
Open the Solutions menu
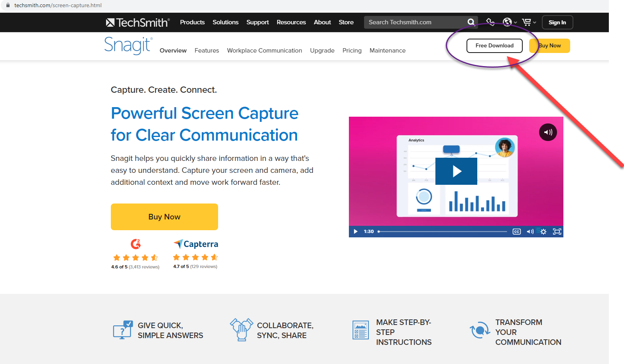(x=226, y=22)
